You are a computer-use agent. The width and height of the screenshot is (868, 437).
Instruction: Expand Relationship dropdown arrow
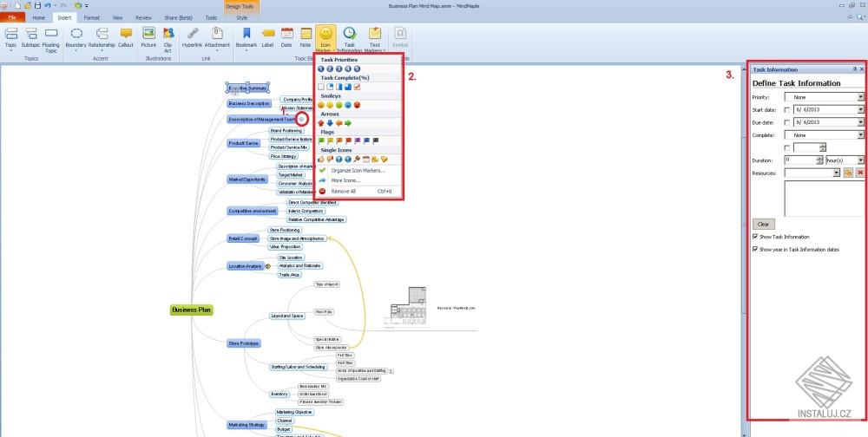tap(102, 50)
